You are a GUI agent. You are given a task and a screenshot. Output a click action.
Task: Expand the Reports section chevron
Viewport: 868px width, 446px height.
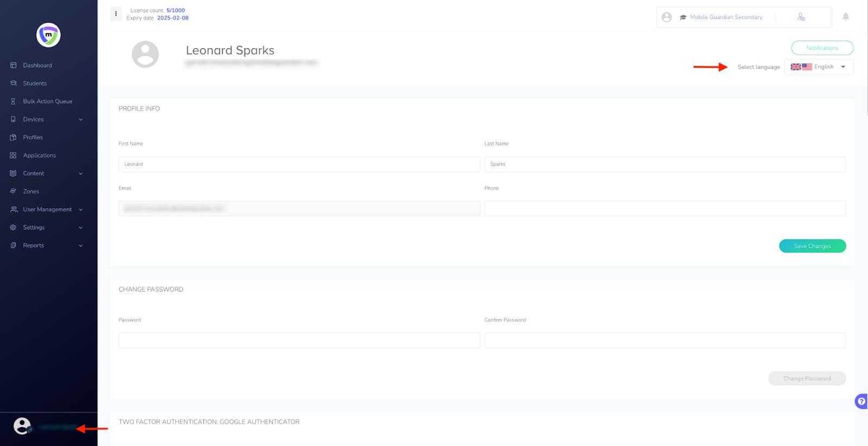(81, 245)
